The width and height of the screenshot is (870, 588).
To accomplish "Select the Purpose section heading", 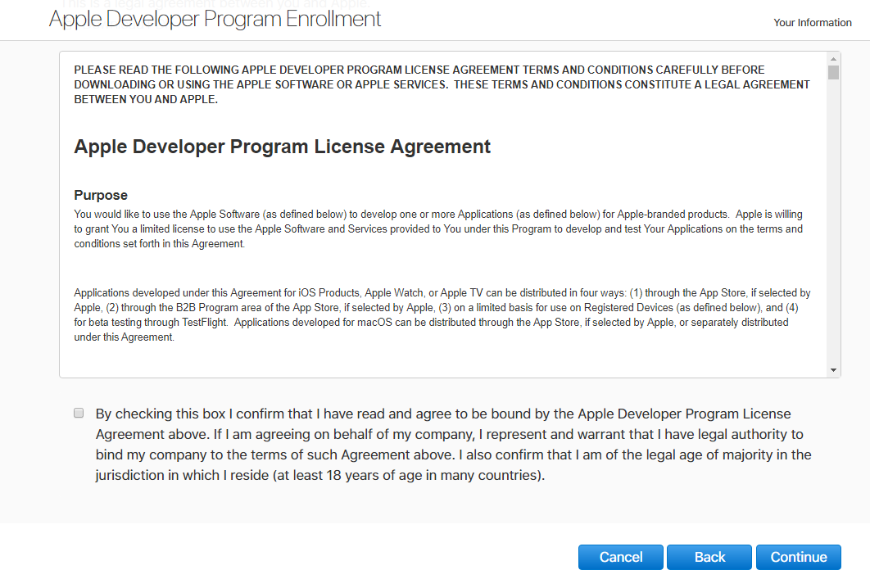I will (x=101, y=195).
